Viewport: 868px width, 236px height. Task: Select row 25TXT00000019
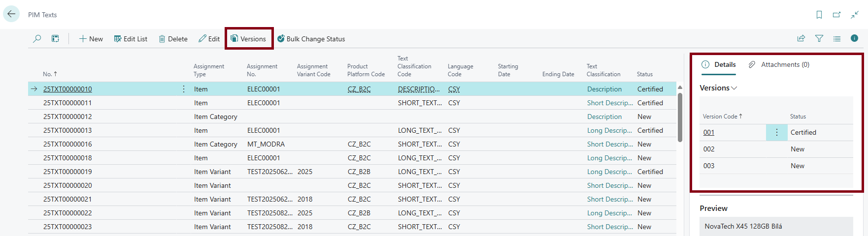click(352, 172)
